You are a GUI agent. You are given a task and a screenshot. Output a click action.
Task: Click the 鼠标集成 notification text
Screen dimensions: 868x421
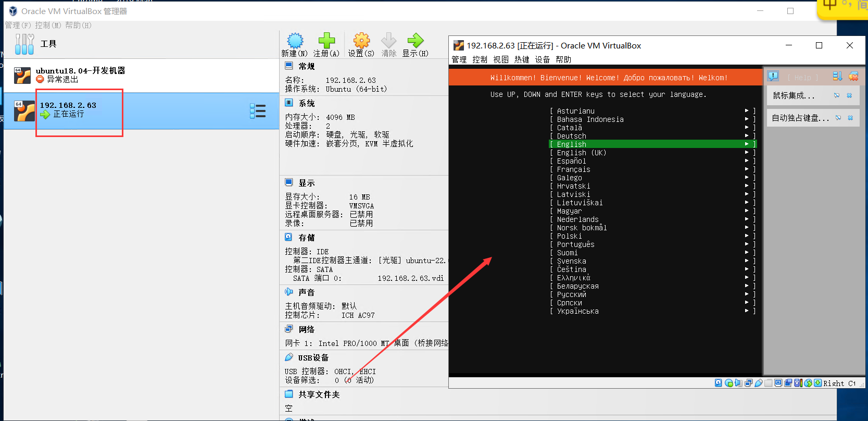click(794, 95)
